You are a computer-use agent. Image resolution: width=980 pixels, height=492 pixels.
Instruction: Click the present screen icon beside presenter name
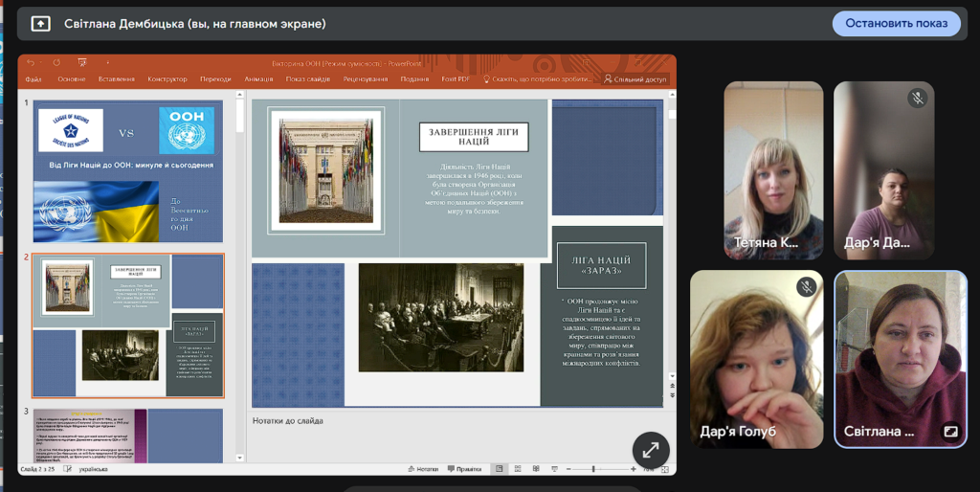click(41, 23)
